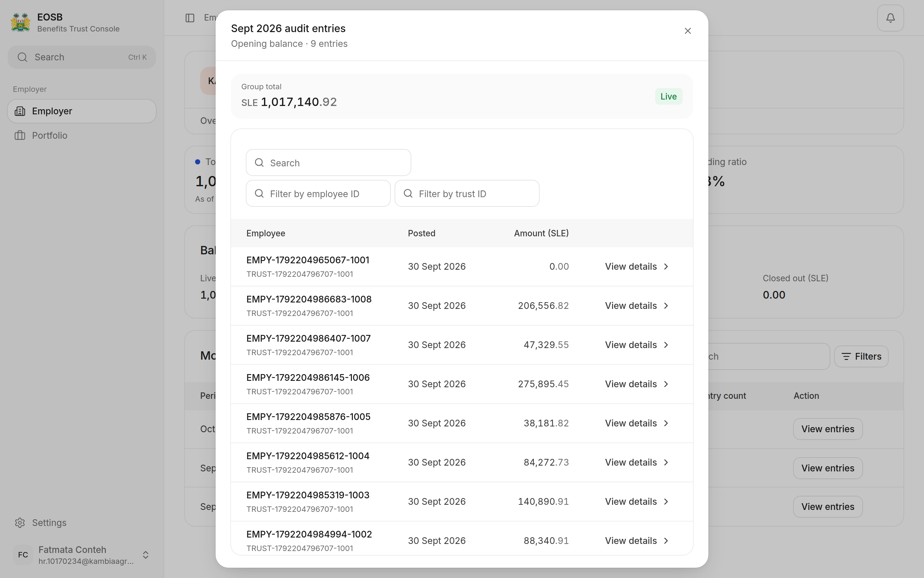Select Employer in the sidebar

pyautogui.click(x=82, y=111)
